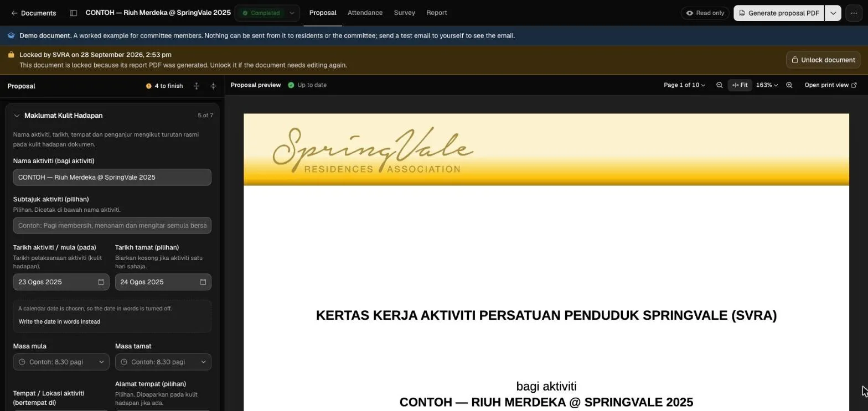Click Open print view
Image resolution: width=868 pixels, height=411 pixels.
point(830,85)
